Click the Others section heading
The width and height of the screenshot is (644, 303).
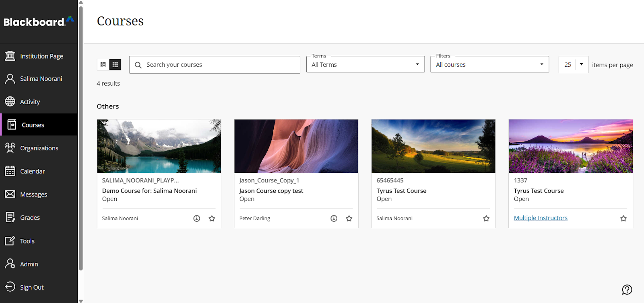point(108,106)
